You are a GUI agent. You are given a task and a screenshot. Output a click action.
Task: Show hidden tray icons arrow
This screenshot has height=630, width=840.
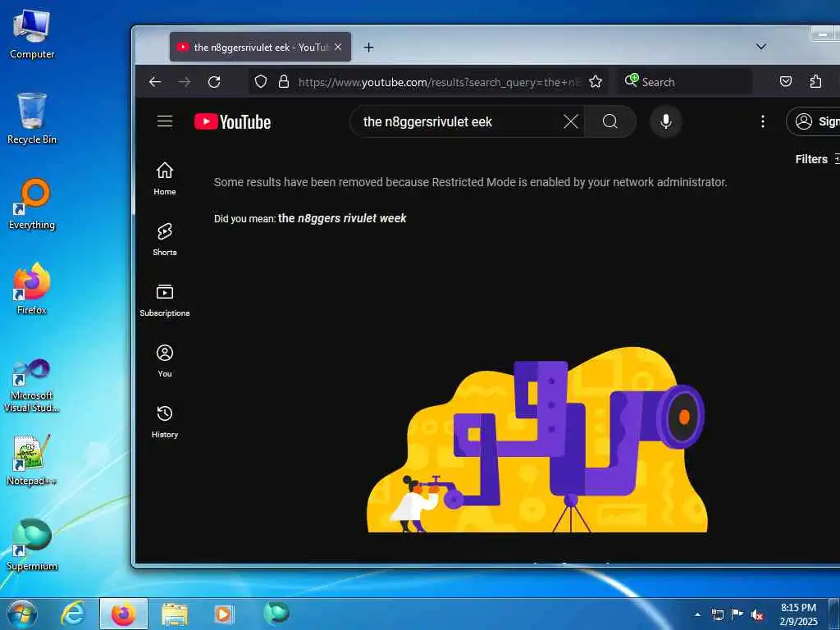coord(697,614)
